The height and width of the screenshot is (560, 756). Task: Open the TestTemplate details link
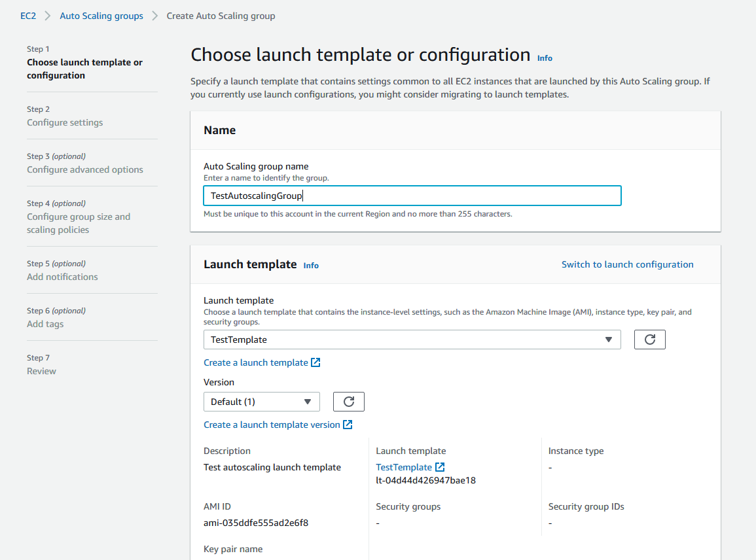(404, 467)
